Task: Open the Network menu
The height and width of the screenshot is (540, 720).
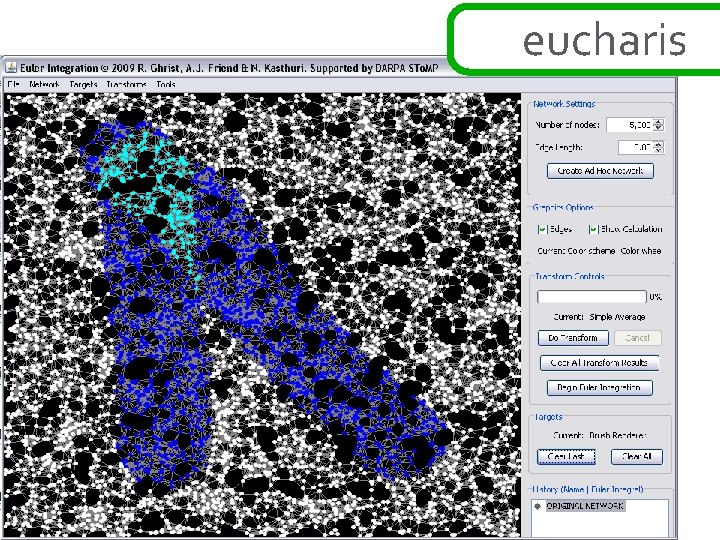Action: [x=44, y=84]
